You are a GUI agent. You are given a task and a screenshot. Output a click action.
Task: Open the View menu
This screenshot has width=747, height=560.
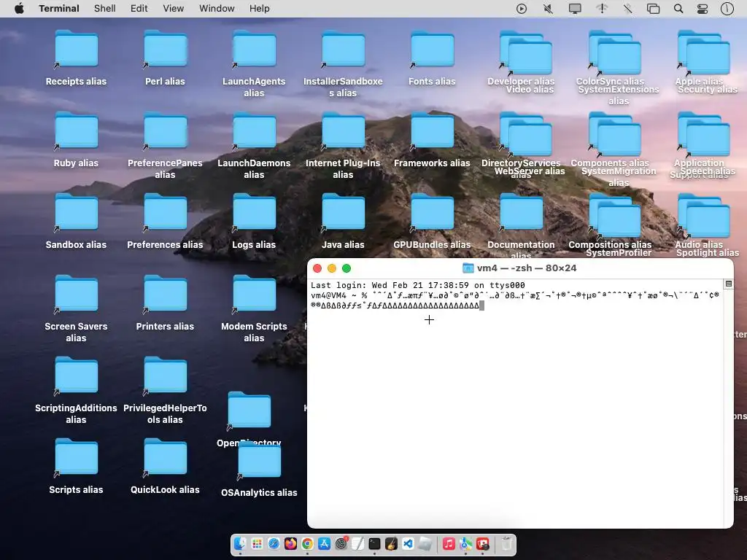click(x=174, y=9)
